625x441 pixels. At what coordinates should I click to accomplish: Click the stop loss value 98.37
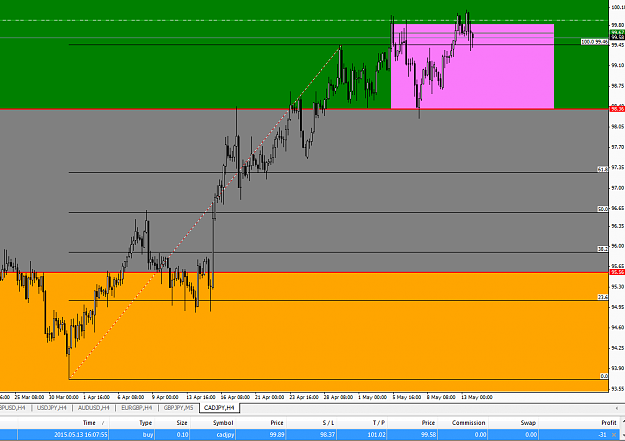pos(327,435)
